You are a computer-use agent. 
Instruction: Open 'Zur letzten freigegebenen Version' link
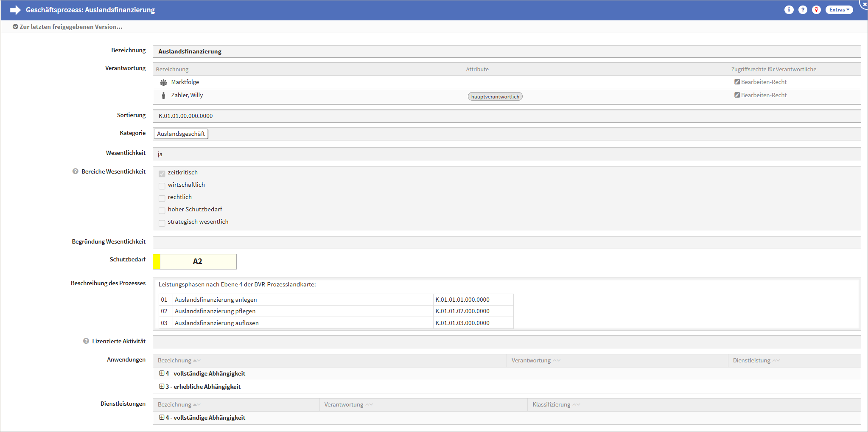68,27
